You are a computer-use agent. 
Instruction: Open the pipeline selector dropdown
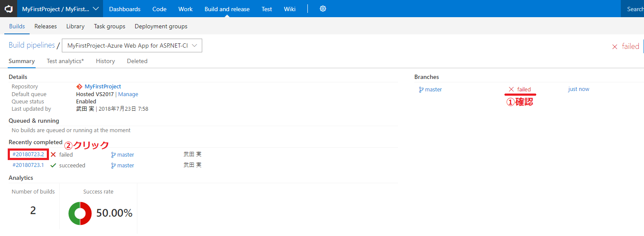pyautogui.click(x=132, y=46)
